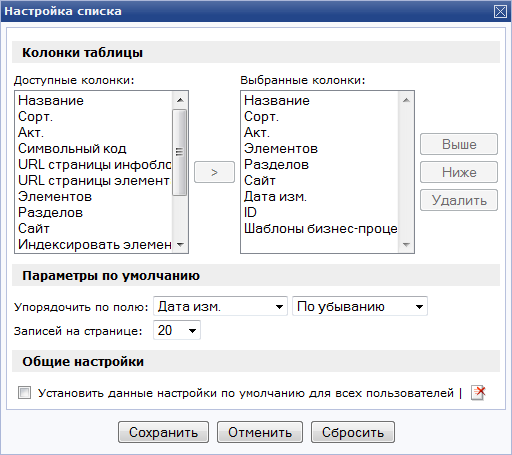Click the available columns scroll down arrow
This screenshot has height=455, width=512.
point(180,245)
